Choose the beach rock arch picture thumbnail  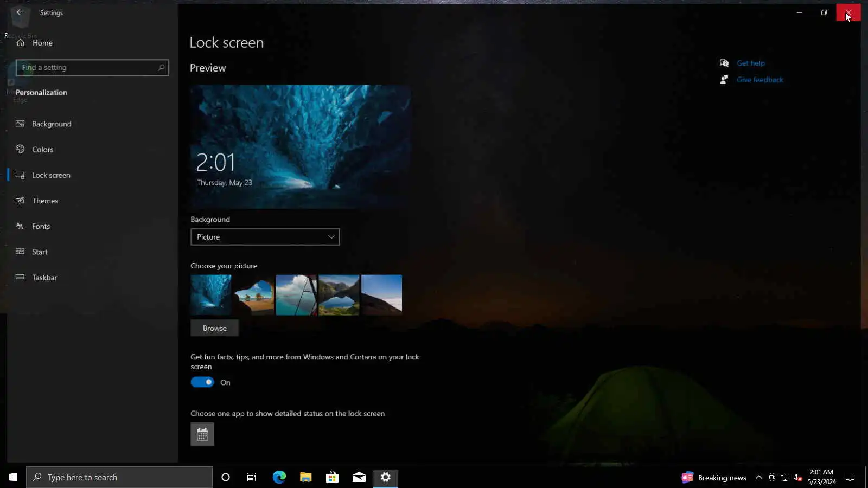(254, 295)
